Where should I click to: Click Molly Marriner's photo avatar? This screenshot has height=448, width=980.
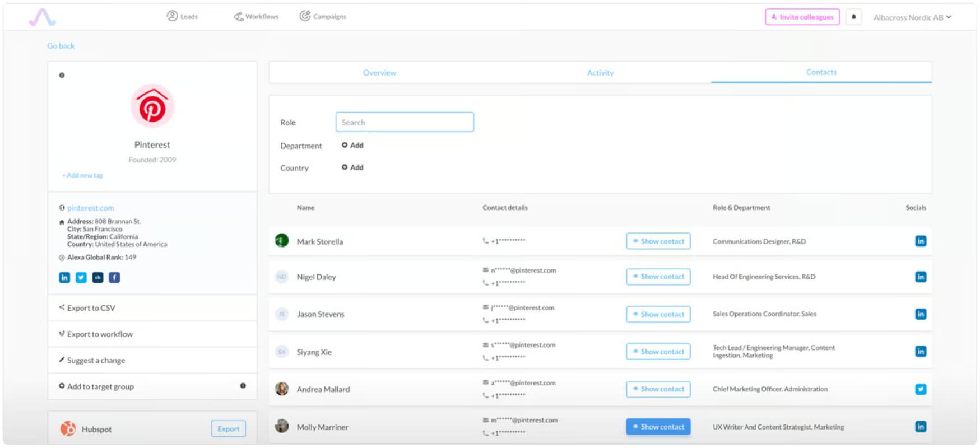click(x=282, y=426)
